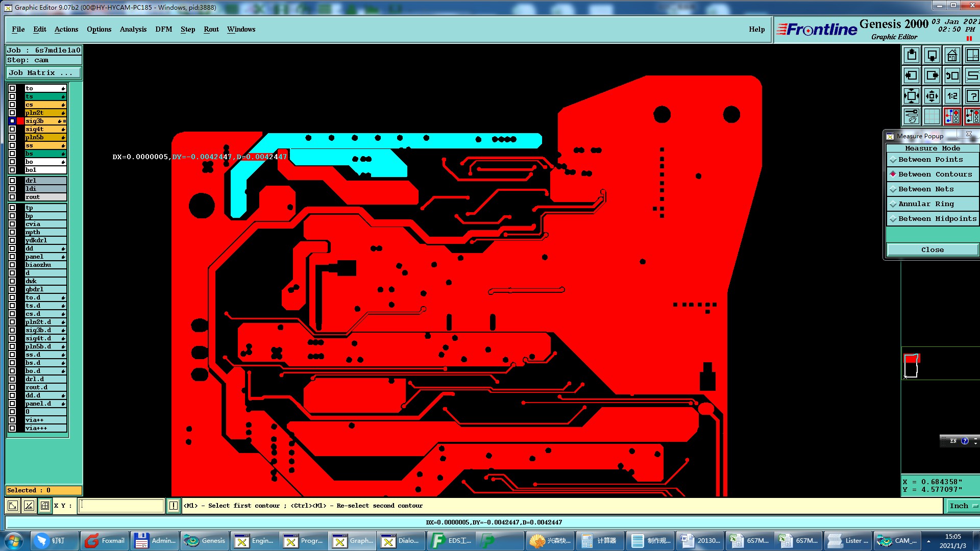Click the pan left arrow icon
Screen dimensions: 980x551
point(912,76)
